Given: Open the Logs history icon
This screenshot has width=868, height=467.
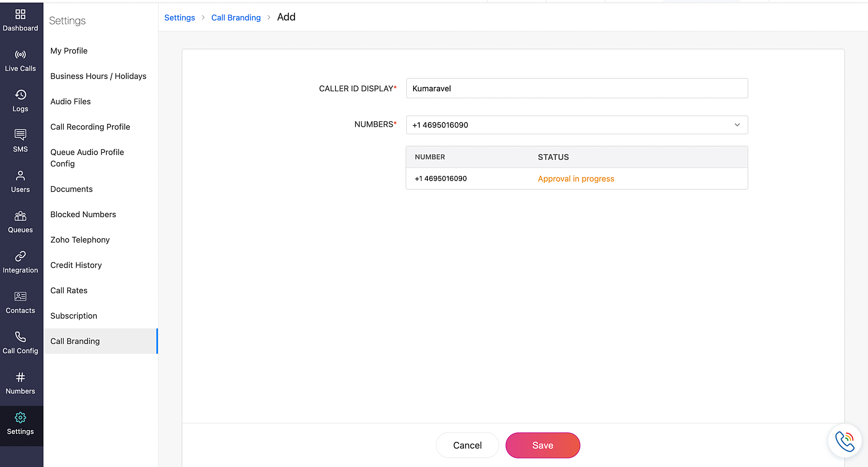Looking at the screenshot, I should [x=20, y=95].
